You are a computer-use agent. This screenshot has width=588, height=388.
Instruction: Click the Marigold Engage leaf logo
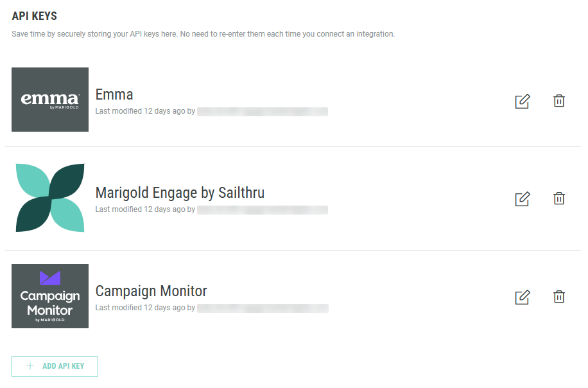(50, 198)
